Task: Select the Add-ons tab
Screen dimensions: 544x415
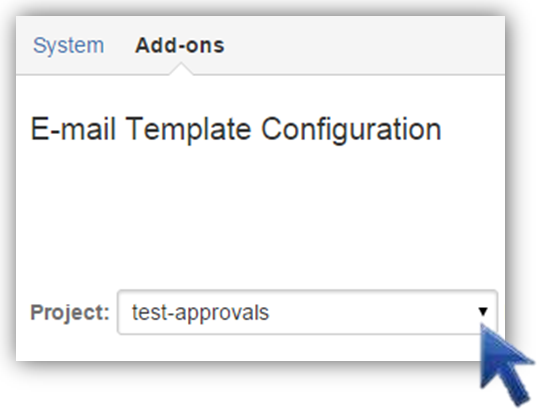Action: click(x=180, y=45)
